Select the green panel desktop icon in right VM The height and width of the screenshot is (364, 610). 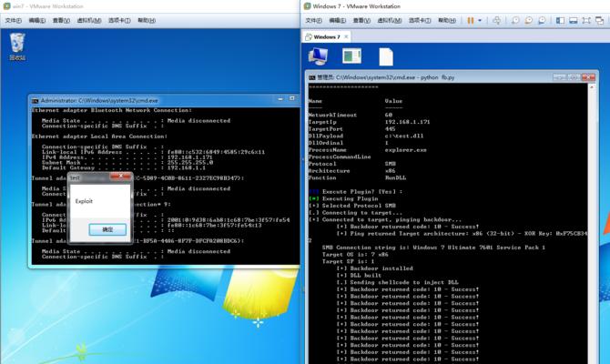351,56
